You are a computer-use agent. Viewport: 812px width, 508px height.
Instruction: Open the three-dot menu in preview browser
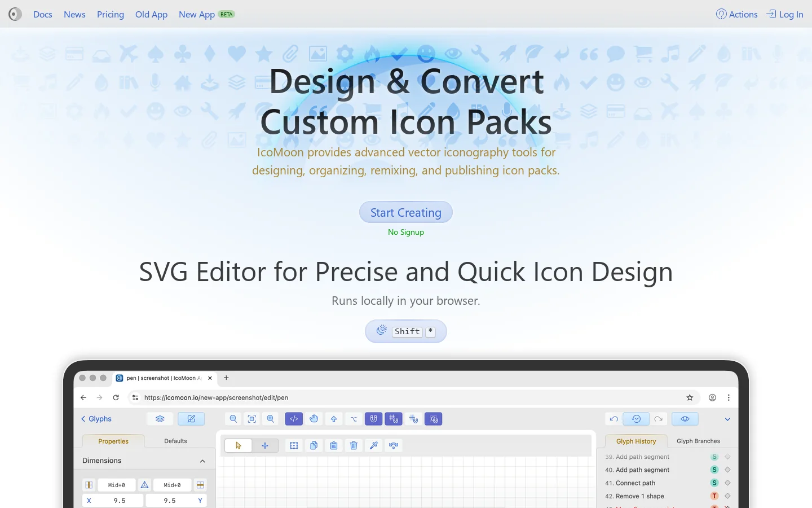(729, 397)
